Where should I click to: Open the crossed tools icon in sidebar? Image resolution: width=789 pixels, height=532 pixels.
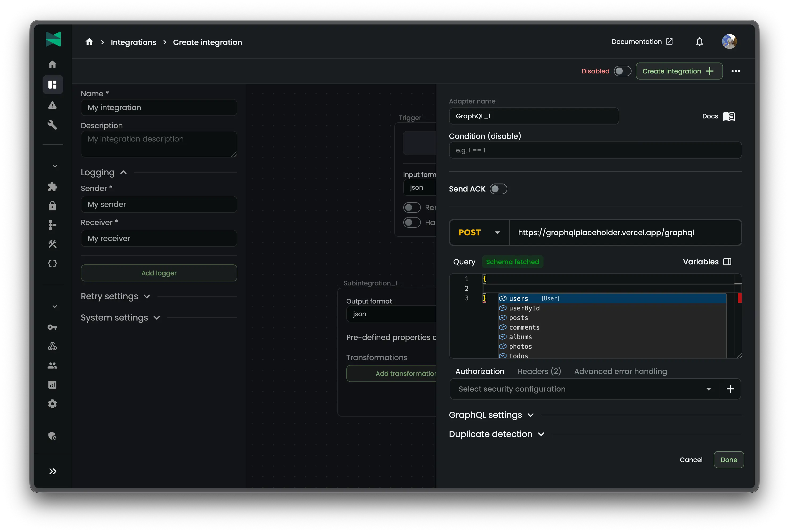52,244
